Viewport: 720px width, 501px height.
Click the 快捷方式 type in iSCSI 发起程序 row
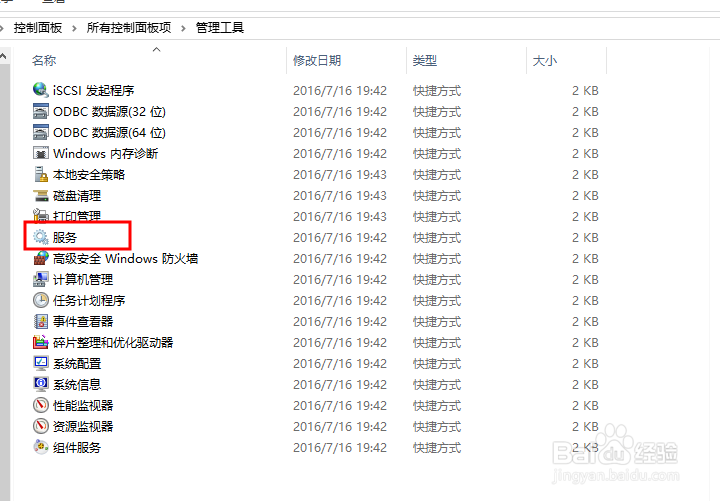click(x=437, y=90)
